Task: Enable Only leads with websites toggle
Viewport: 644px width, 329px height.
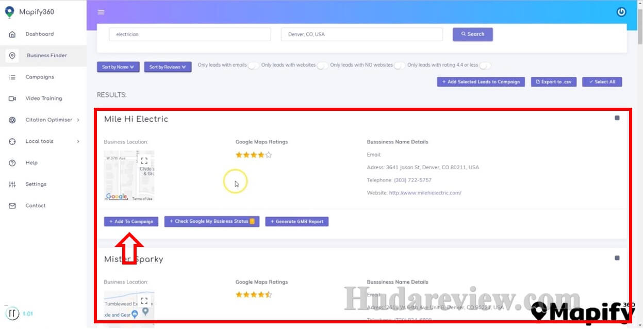Action: click(x=322, y=65)
